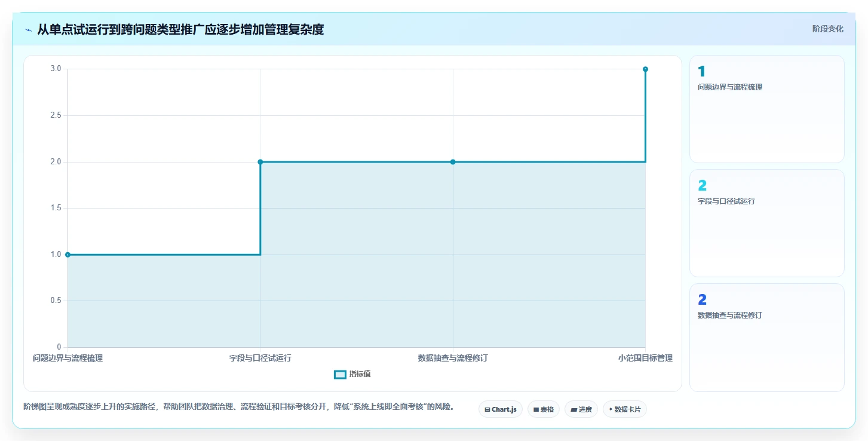
Task: Click x-axis label 数据抽查与流程修订
Action: (x=453, y=359)
